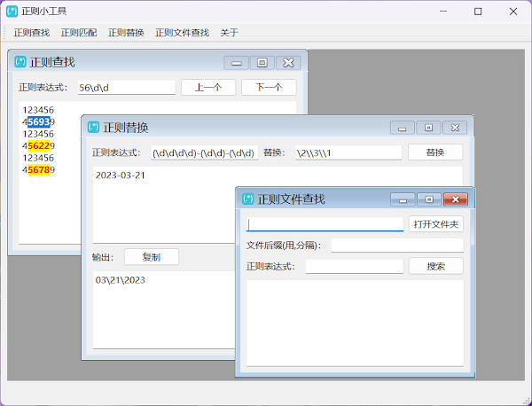Maximize the 正则替换 sub-window
The image size is (532, 406).
pos(428,128)
